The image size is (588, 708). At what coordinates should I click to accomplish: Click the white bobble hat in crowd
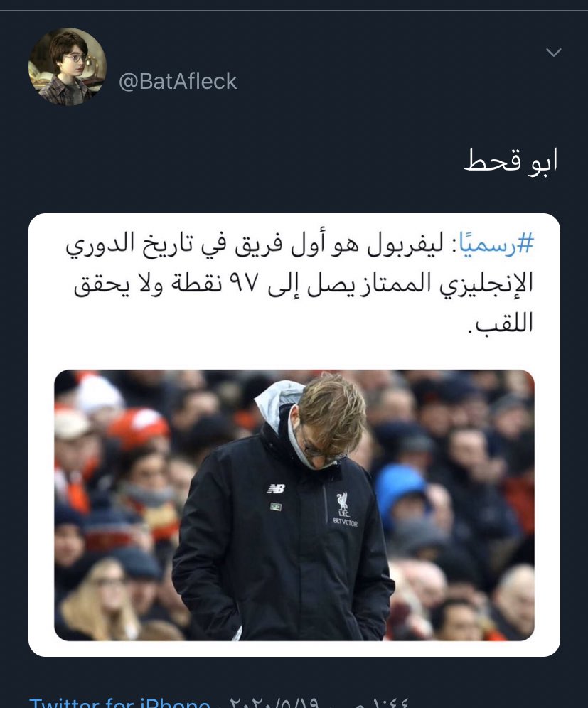[99, 394]
